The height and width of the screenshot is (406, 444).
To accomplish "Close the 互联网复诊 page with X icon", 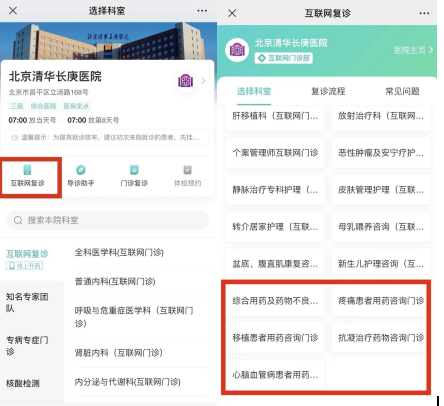I will (232, 13).
